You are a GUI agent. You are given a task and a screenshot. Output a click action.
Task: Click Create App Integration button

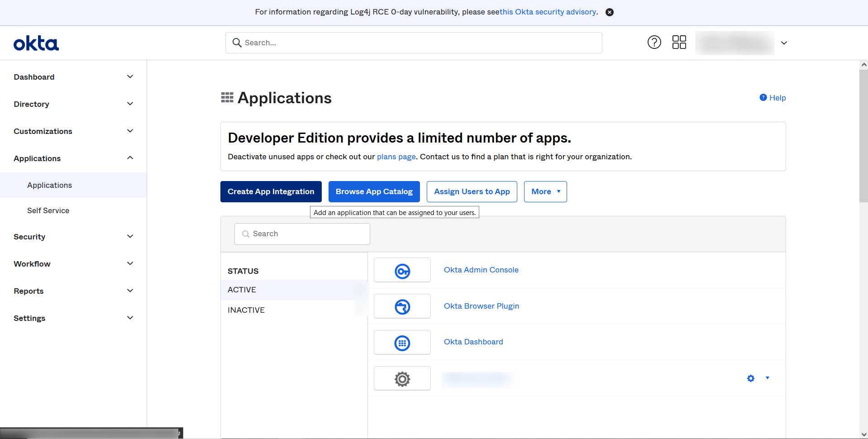click(x=271, y=192)
